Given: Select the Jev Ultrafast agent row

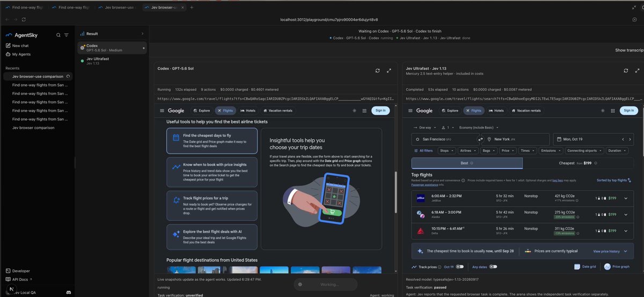Looking at the screenshot, I should (x=112, y=61).
